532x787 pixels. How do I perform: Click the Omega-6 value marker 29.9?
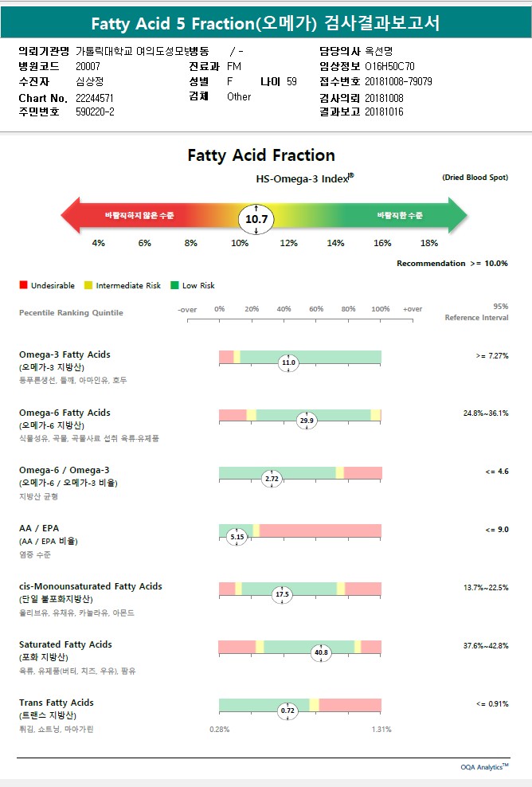(307, 421)
